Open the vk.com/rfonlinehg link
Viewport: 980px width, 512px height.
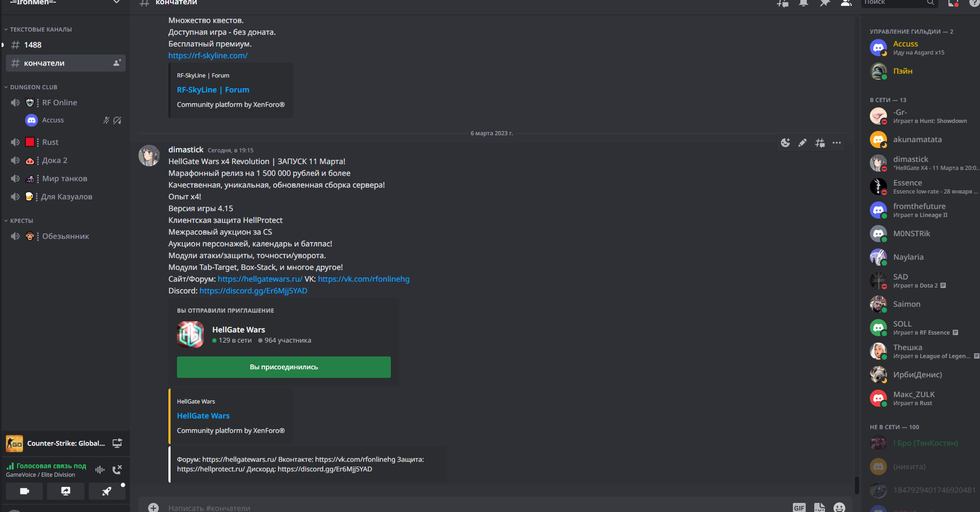click(364, 279)
